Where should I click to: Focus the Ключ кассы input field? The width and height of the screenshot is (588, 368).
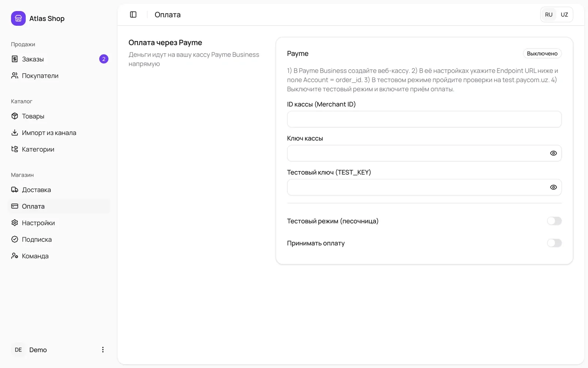coord(424,153)
